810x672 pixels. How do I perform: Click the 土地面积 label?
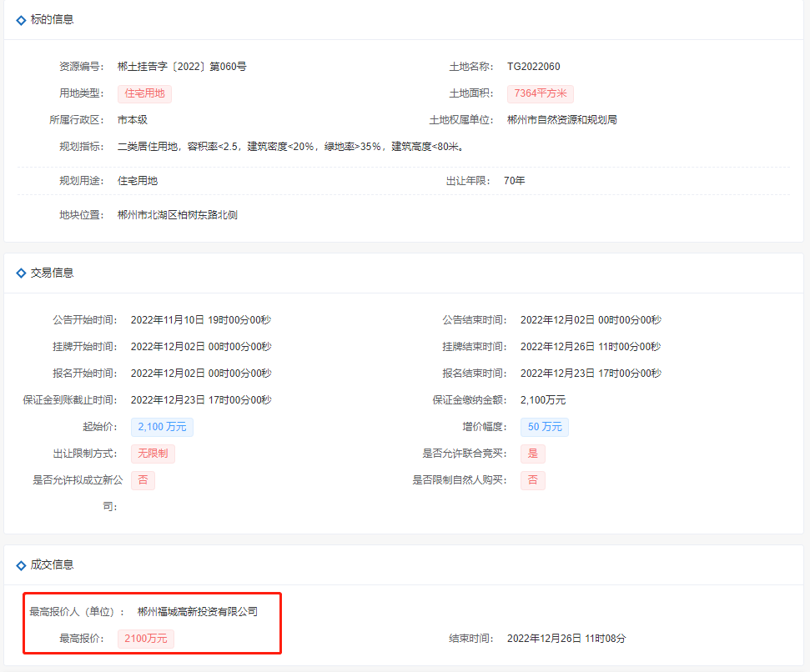pyautogui.click(x=471, y=93)
